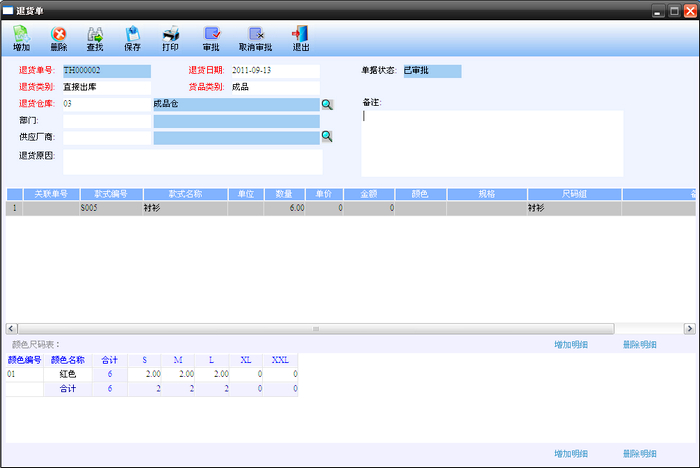Approve using the 审批 icon
Screen dimensions: 700x468
(211, 38)
